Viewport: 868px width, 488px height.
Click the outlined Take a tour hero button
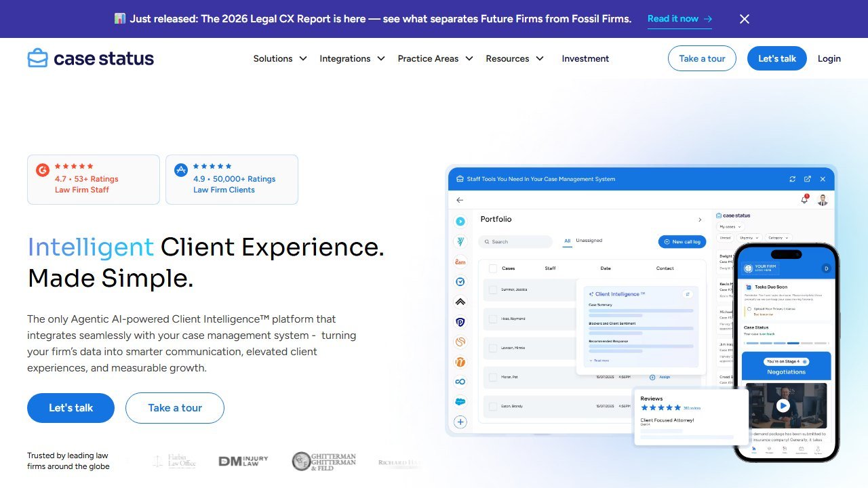(x=175, y=408)
